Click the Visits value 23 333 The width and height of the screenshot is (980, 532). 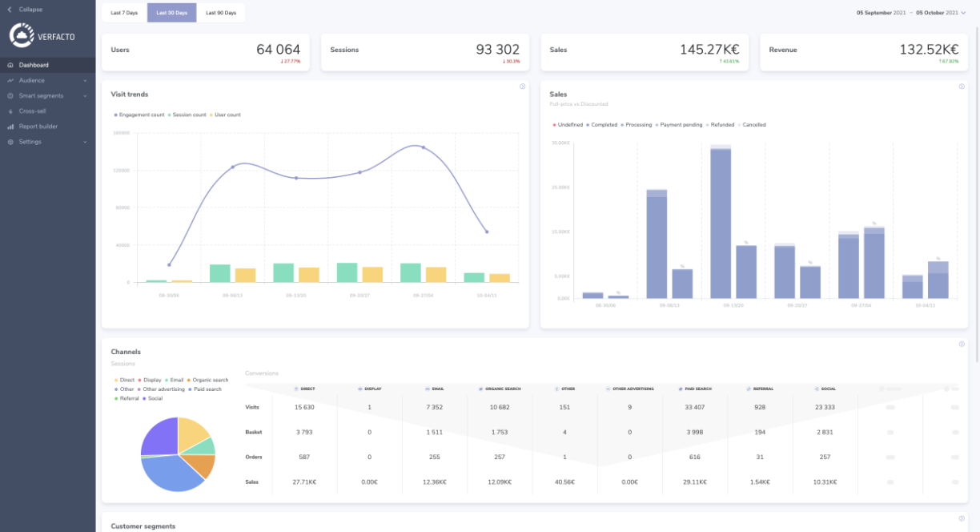(825, 407)
